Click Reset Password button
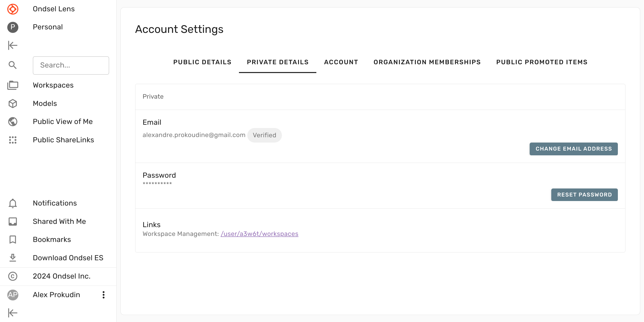The image size is (644, 322). [x=584, y=195]
